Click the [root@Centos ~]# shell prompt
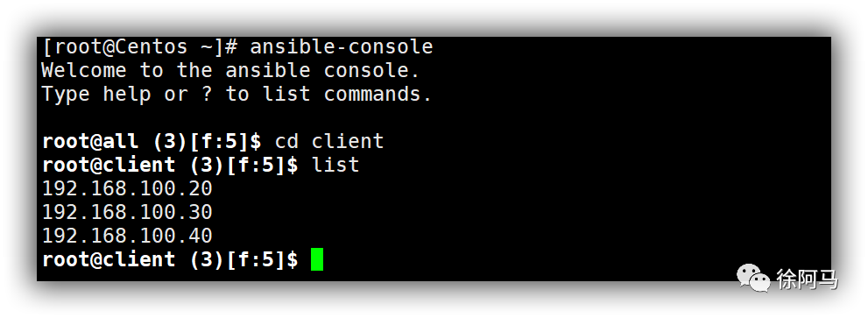The height and width of the screenshot is (318, 868). click(140, 47)
